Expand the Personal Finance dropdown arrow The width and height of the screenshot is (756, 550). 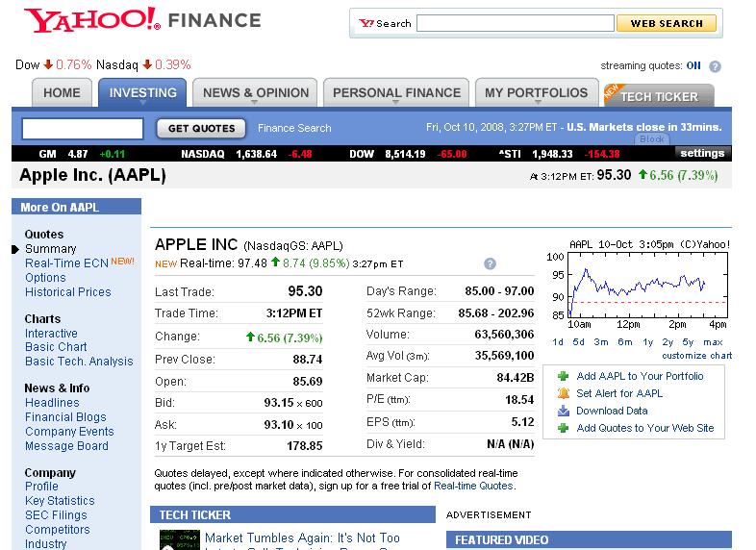pyautogui.click(x=396, y=103)
